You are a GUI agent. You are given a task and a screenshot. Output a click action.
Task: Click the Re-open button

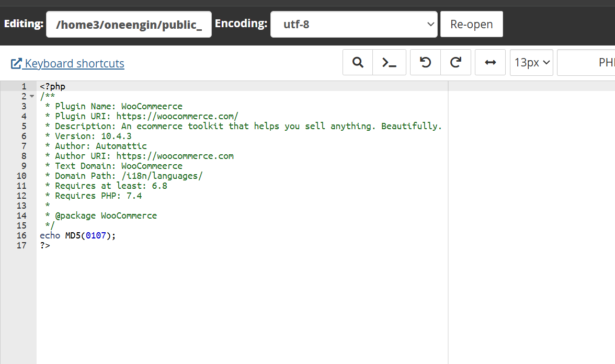(471, 24)
